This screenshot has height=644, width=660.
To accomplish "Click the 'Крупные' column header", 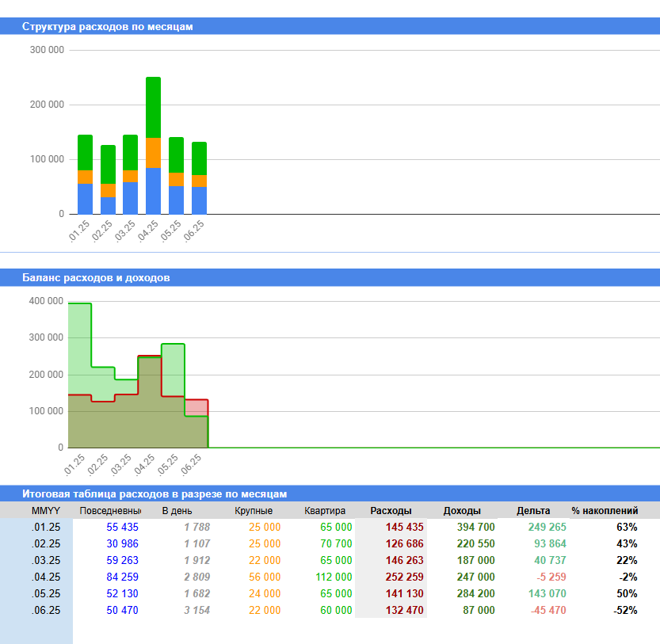I will click(x=254, y=511).
